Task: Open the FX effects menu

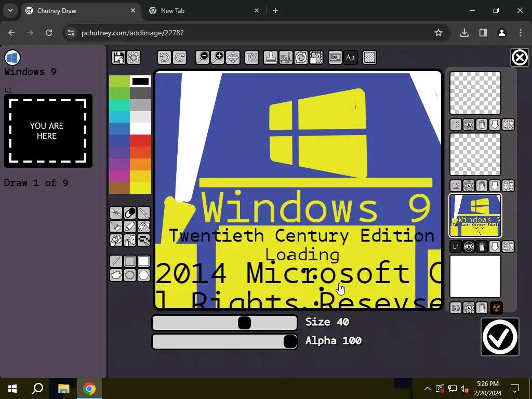Action: click(252, 58)
